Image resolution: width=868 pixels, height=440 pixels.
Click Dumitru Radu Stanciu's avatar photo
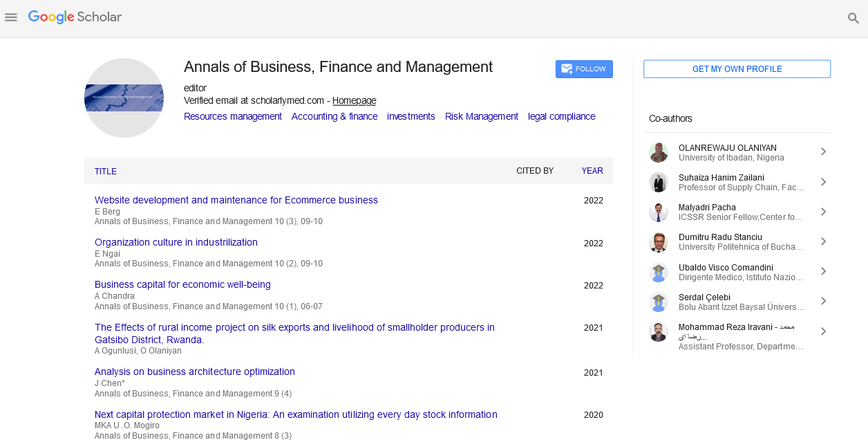coord(659,242)
